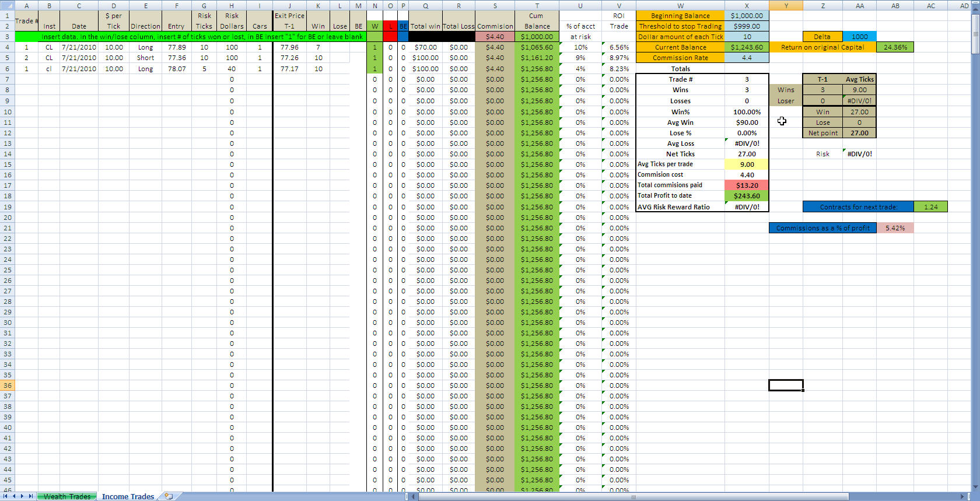Select column A header
Screen dimensions: 980x501
coord(26,5)
